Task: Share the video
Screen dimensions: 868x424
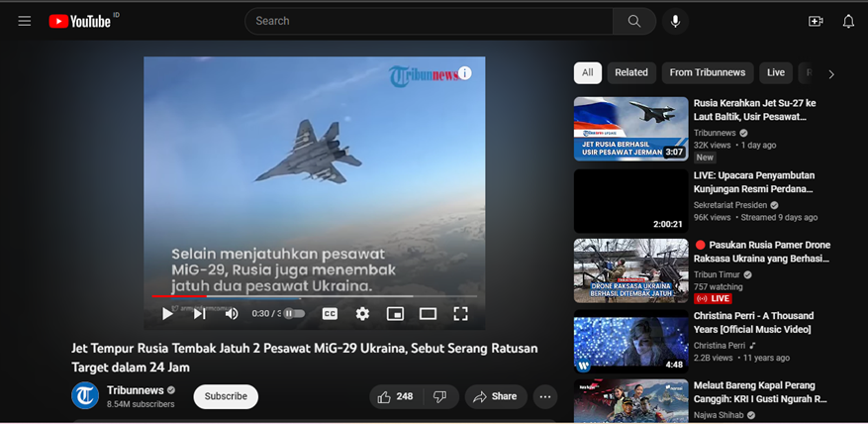Action: click(x=496, y=397)
